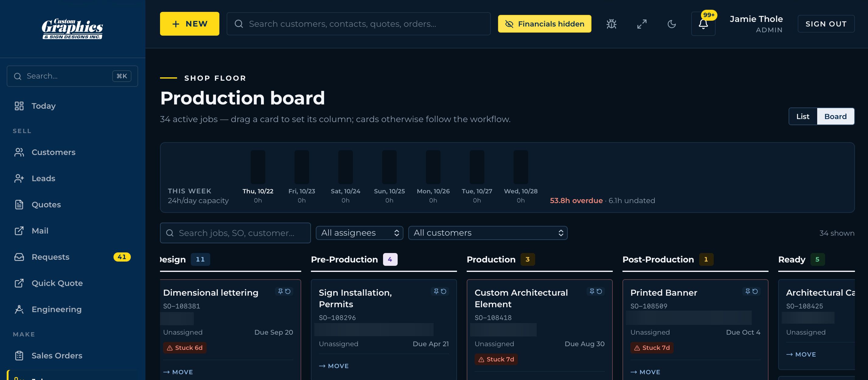Click Jamie Thole user name
Viewport: 868px width, 380px height.
(x=756, y=19)
